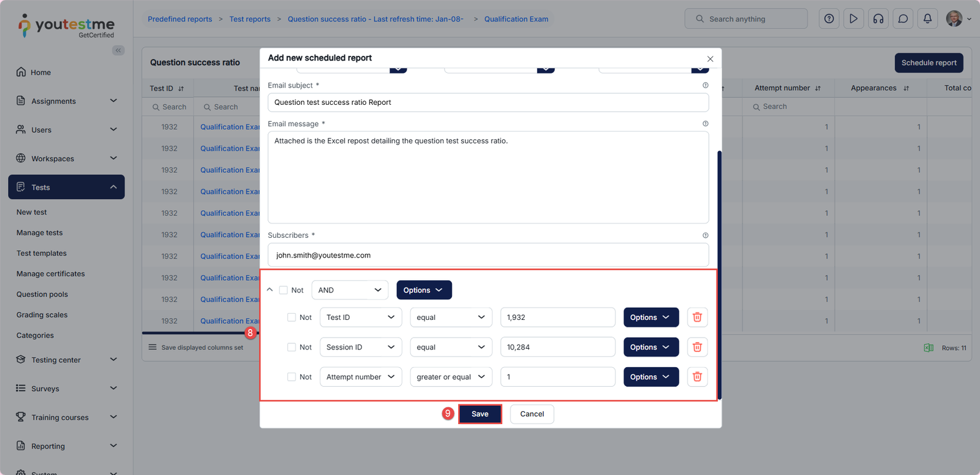Click the Reporting sidebar icon
The height and width of the screenshot is (475, 980).
pos(21,446)
